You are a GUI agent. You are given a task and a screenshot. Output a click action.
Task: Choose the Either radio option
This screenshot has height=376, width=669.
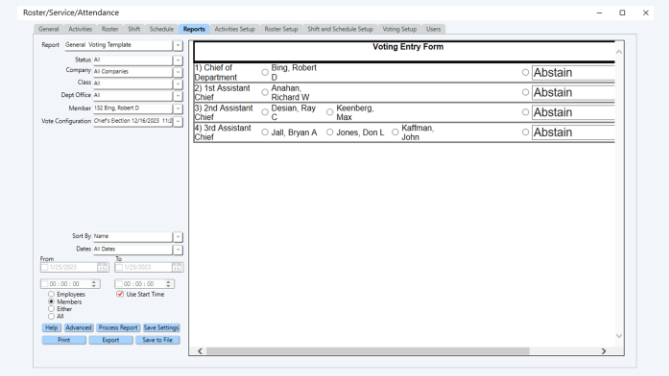click(x=51, y=309)
